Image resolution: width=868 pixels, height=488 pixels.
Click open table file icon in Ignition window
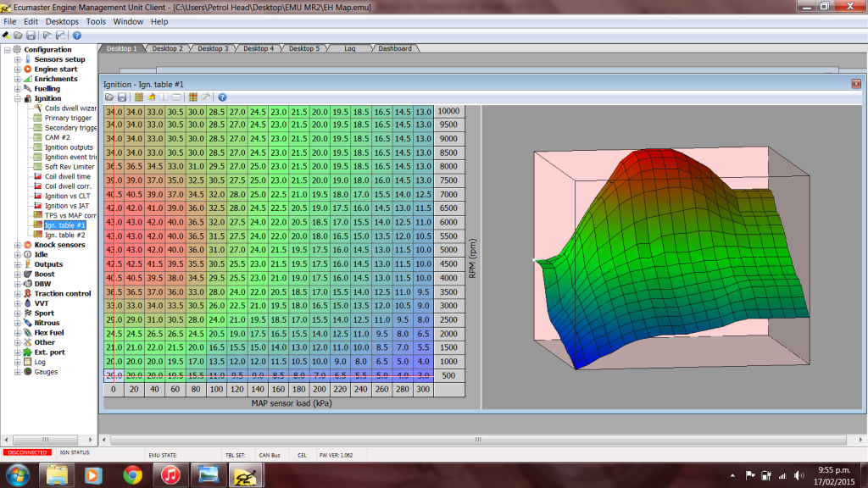point(109,97)
